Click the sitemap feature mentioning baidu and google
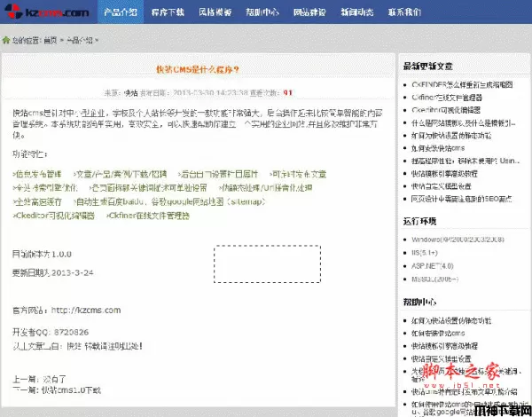Screen dimensions: 532x417 point(169,201)
